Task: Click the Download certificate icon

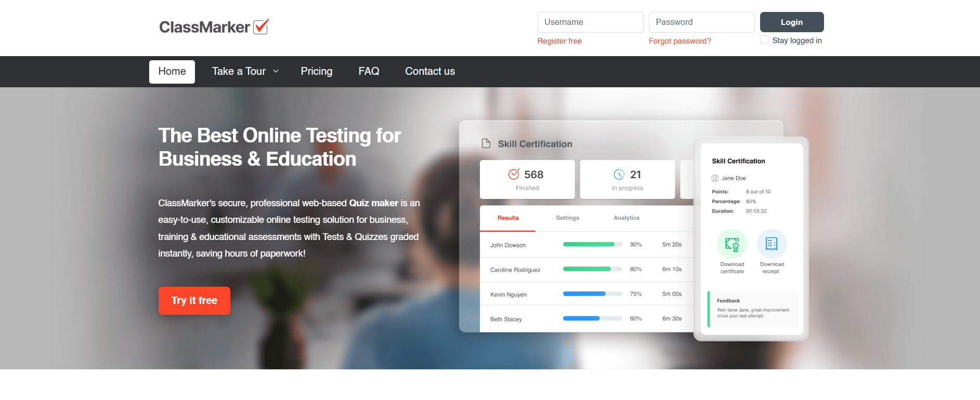Action: coord(732,244)
